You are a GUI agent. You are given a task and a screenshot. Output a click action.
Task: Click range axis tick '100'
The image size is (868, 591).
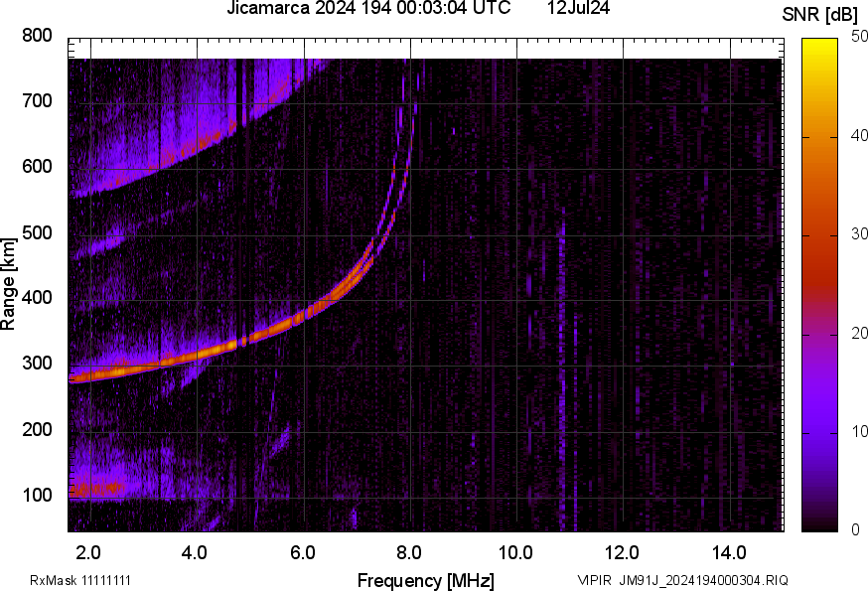(x=37, y=496)
